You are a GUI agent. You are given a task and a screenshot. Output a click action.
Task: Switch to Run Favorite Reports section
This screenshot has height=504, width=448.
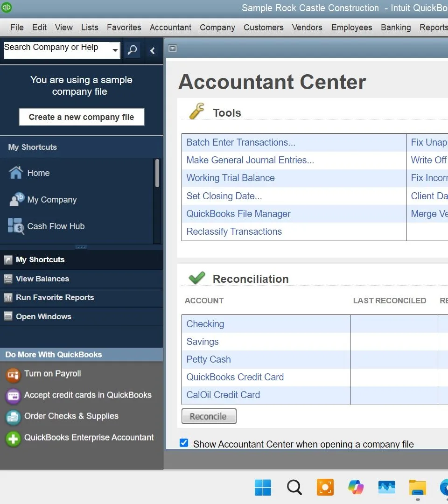(81, 298)
